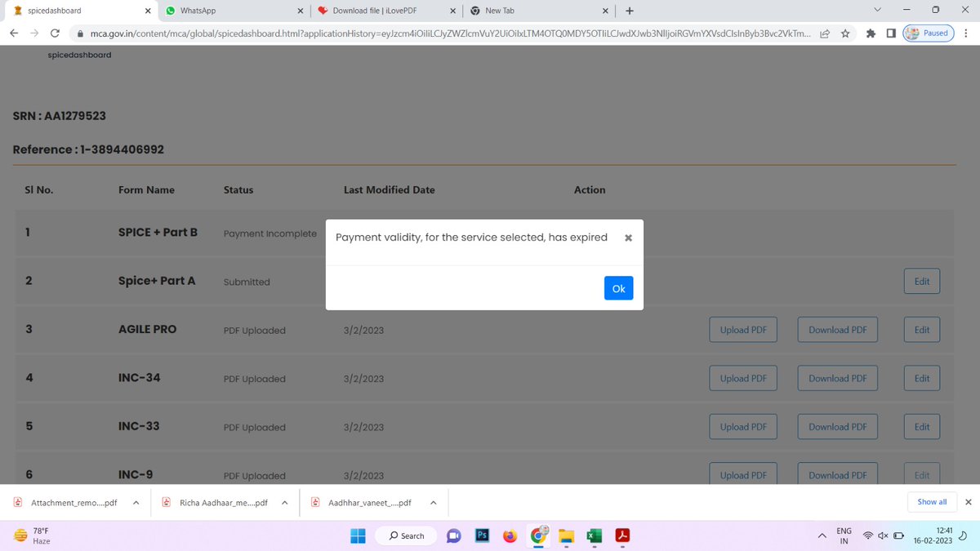This screenshot has height=551, width=980.
Task: Go back to the previous page
Action: pyautogui.click(x=14, y=33)
